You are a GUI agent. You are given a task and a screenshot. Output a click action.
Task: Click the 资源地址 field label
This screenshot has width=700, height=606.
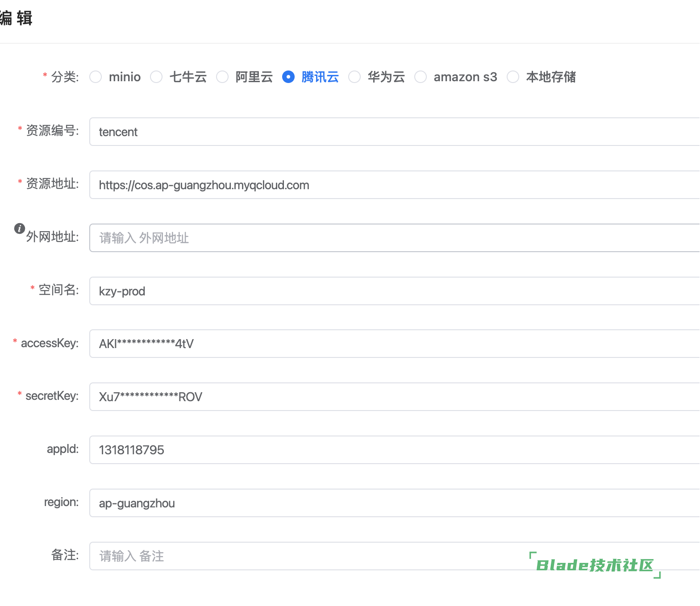pyautogui.click(x=52, y=183)
